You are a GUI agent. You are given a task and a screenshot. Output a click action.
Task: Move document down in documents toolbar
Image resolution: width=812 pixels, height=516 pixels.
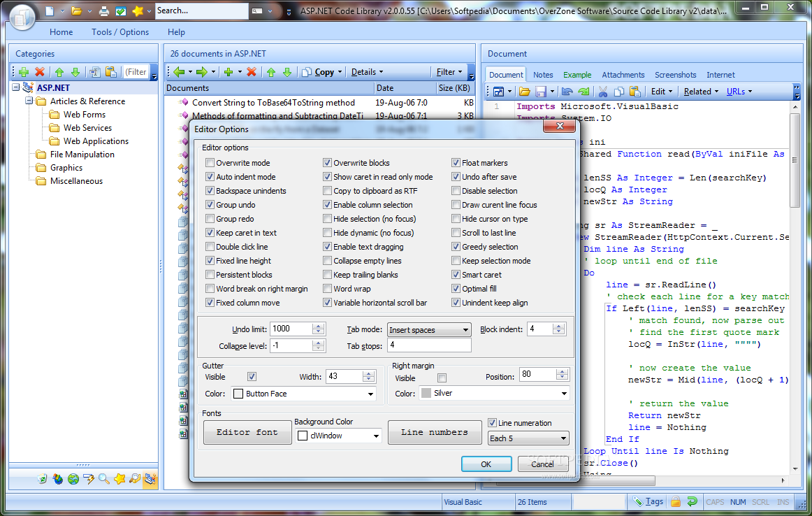pos(287,72)
